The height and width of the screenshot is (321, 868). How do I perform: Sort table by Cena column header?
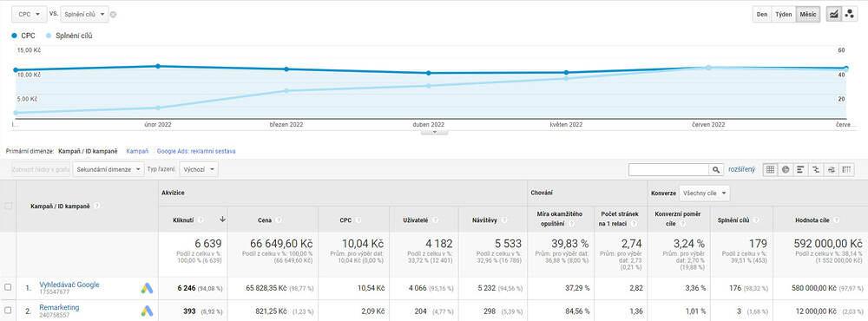(x=265, y=219)
